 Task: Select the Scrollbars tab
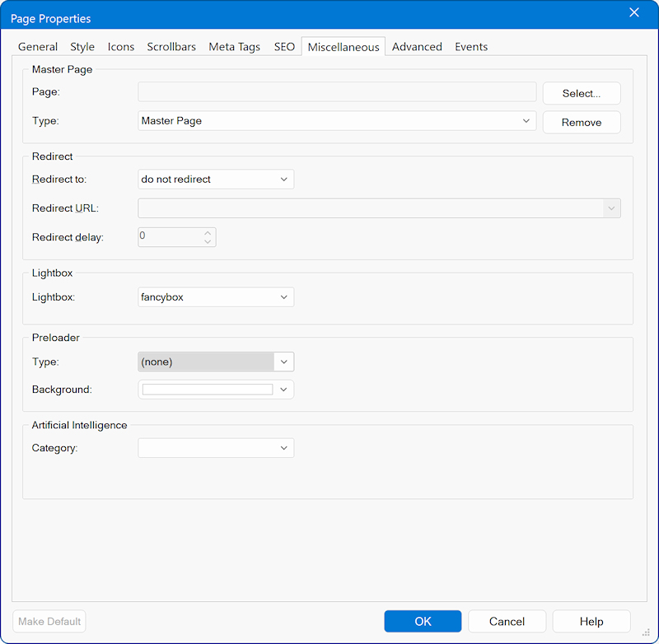point(171,47)
